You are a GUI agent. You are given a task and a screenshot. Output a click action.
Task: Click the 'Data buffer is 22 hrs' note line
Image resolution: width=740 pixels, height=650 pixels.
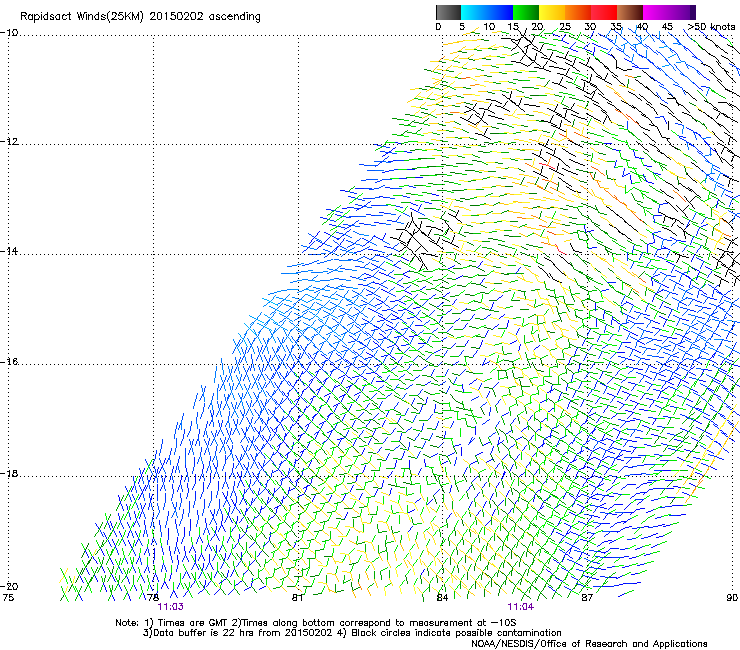(x=352, y=633)
